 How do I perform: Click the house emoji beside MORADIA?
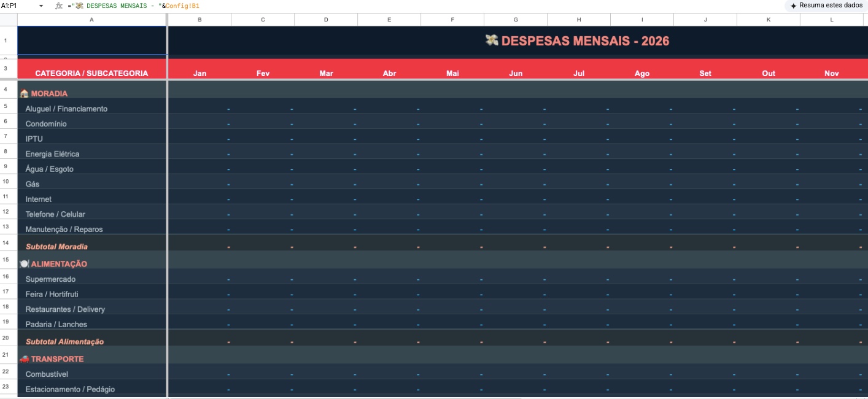pos(24,94)
